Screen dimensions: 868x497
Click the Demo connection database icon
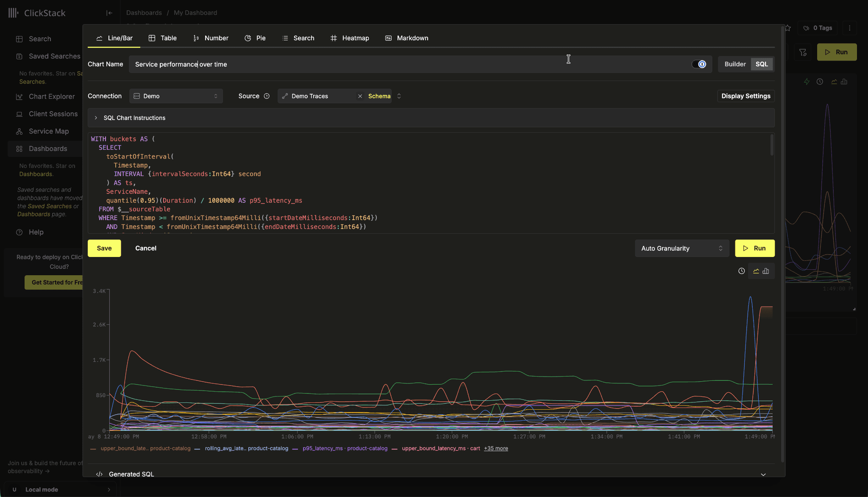coord(136,96)
